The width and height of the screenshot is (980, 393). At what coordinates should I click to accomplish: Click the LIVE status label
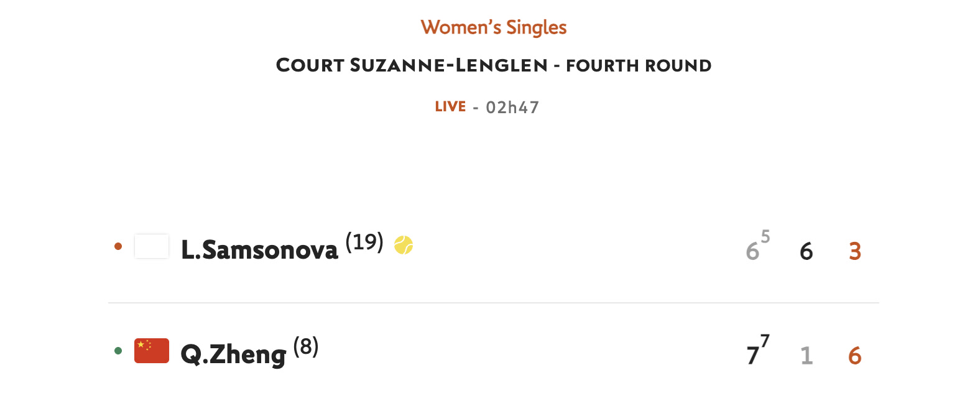click(x=450, y=106)
